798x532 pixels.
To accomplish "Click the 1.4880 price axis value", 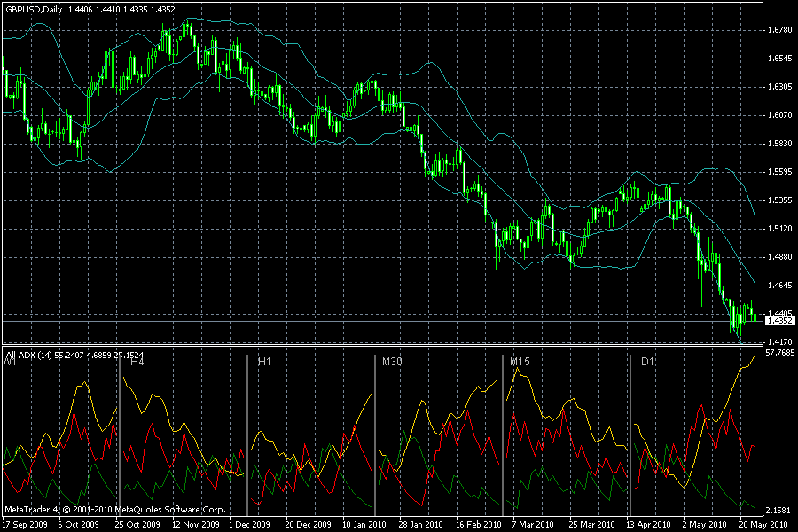I will click(x=779, y=257).
